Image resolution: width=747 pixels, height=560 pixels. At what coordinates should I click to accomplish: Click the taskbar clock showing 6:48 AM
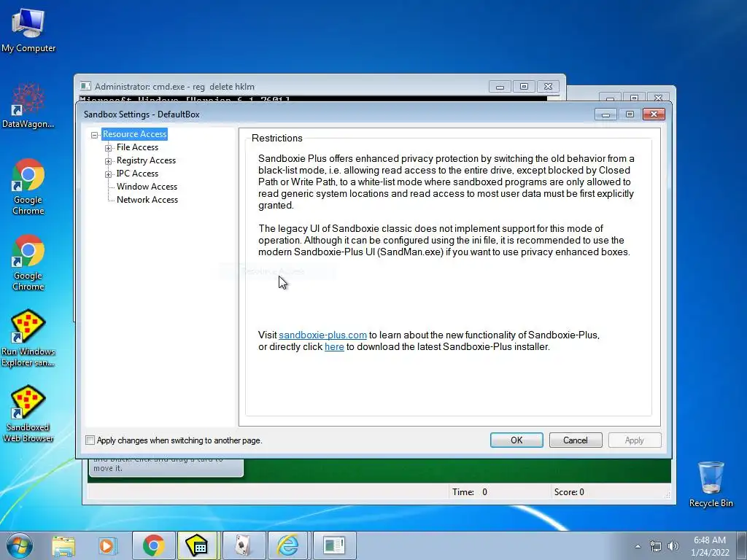point(710,546)
